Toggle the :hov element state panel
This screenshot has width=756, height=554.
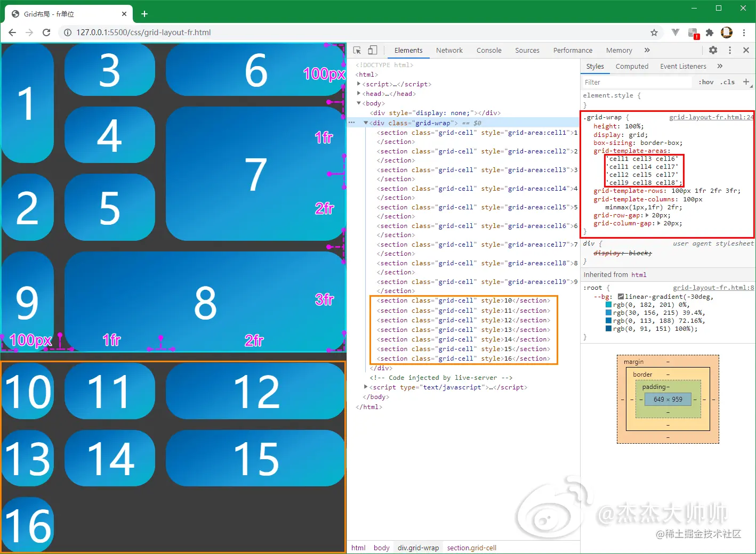706,82
